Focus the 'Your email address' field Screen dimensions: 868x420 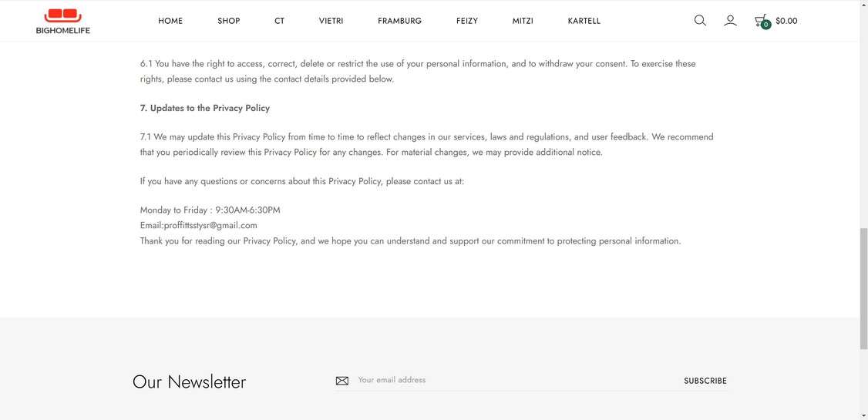click(x=509, y=380)
